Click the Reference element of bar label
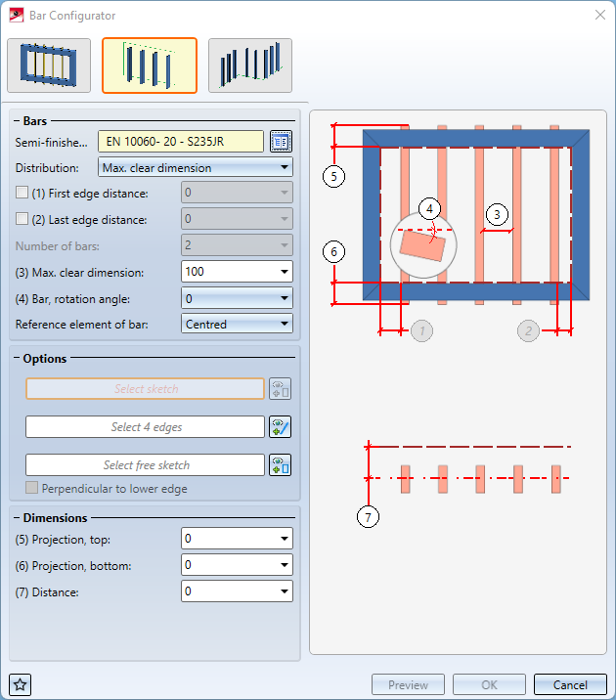 point(82,325)
